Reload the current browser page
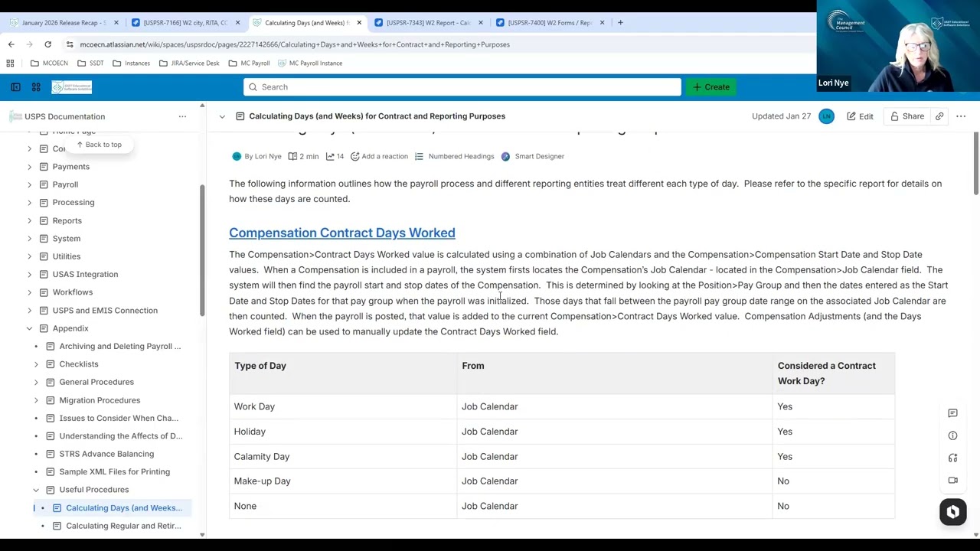 [47, 44]
